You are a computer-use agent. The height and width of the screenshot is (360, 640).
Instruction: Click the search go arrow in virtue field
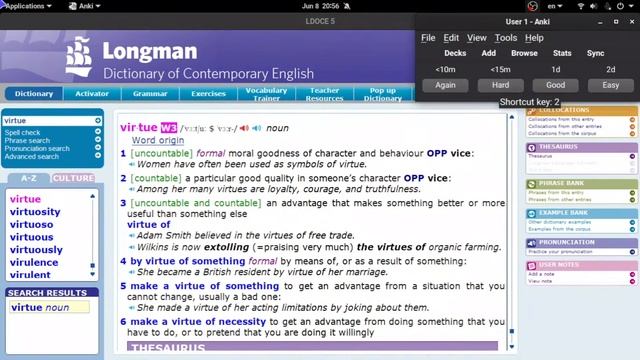click(x=98, y=120)
